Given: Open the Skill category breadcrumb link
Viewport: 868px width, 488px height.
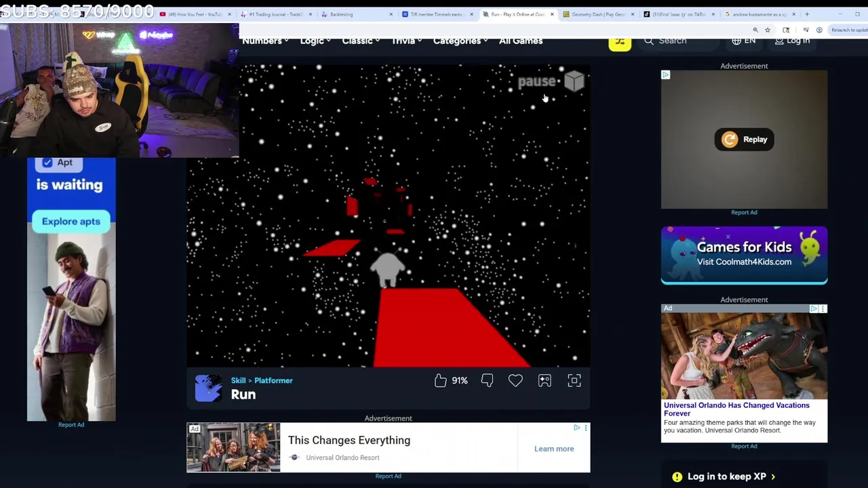Looking at the screenshot, I should click(238, 380).
